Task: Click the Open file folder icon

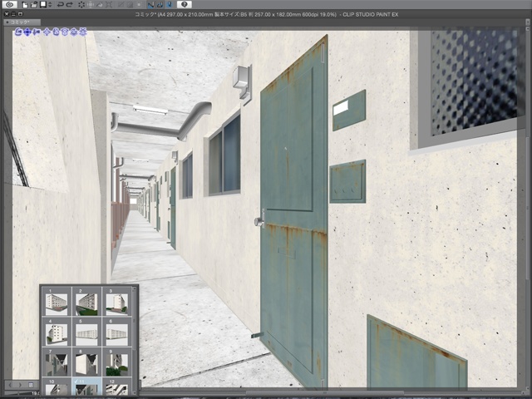Action: coord(34,5)
